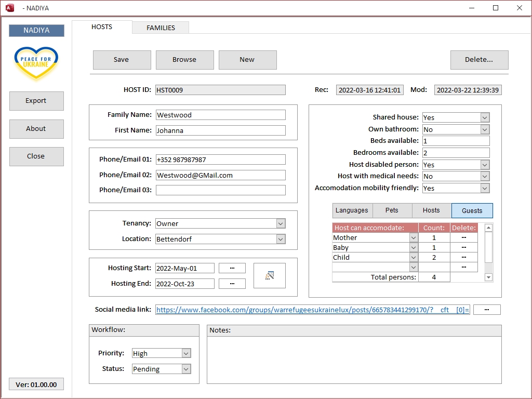Minimize the NADIYA window
The height and width of the screenshot is (399, 532).
[x=472, y=8]
